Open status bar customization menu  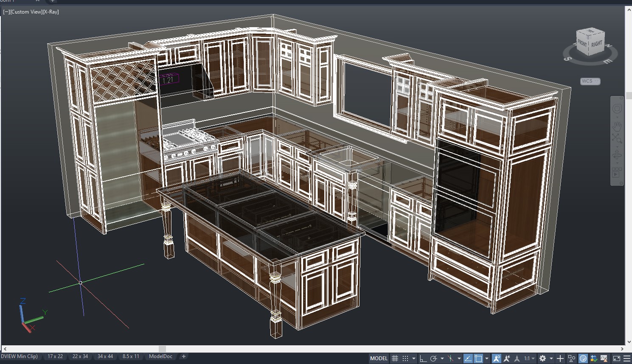click(627, 358)
